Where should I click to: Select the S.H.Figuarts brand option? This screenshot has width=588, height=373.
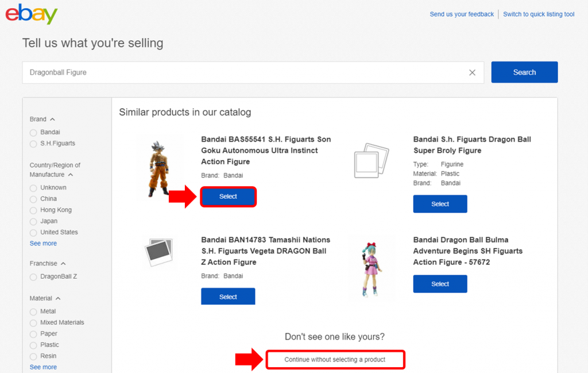[33, 144]
